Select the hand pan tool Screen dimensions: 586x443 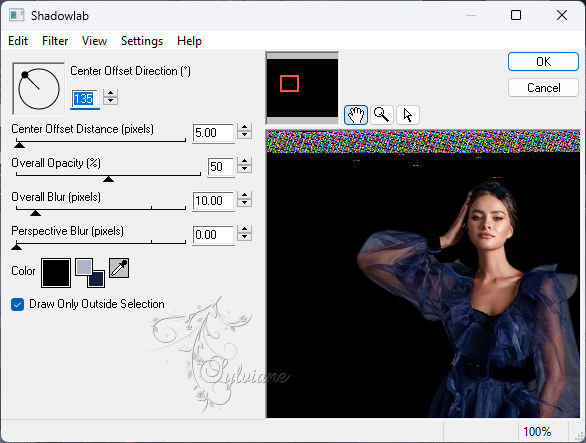(356, 115)
